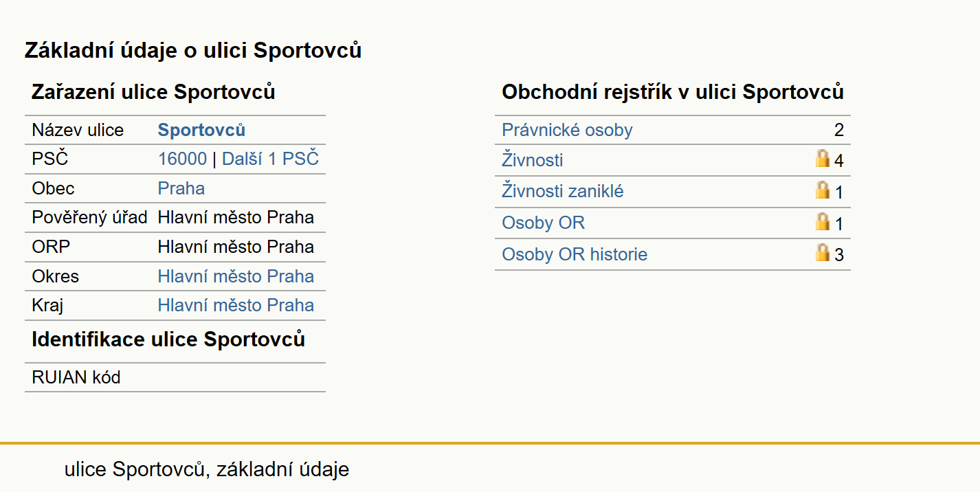Click the lock icon in Osoby OR row

822,221
